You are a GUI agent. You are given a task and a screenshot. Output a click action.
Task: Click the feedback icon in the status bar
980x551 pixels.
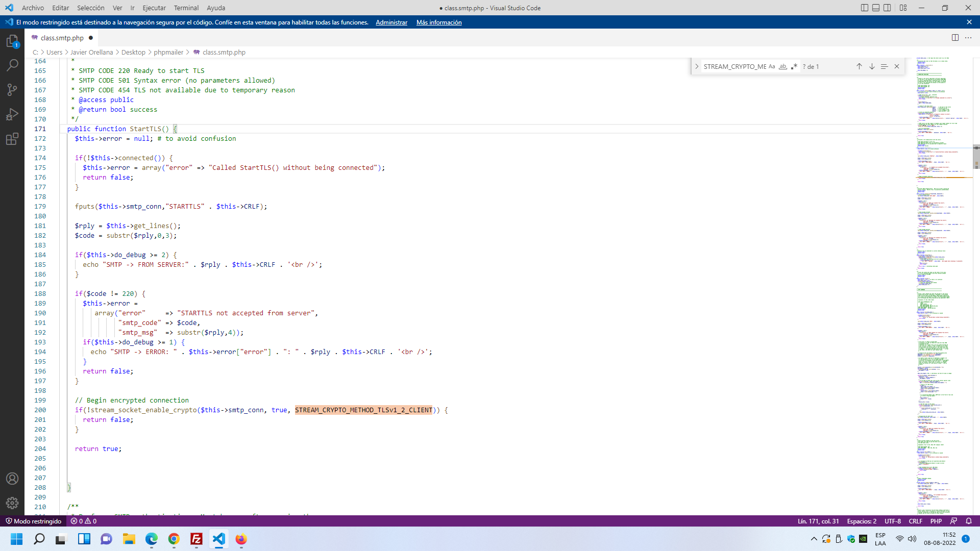(x=953, y=521)
